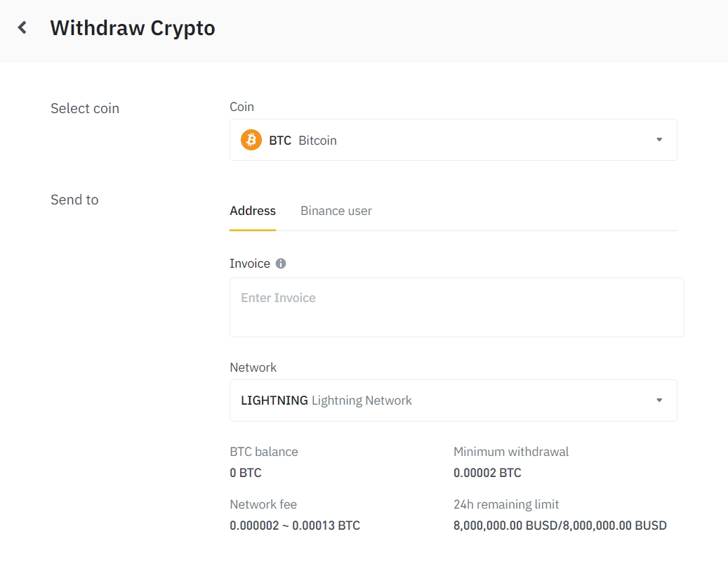Click the arrow on the Coin dropdown
The image size is (728, 574).
tap(658, 140)
